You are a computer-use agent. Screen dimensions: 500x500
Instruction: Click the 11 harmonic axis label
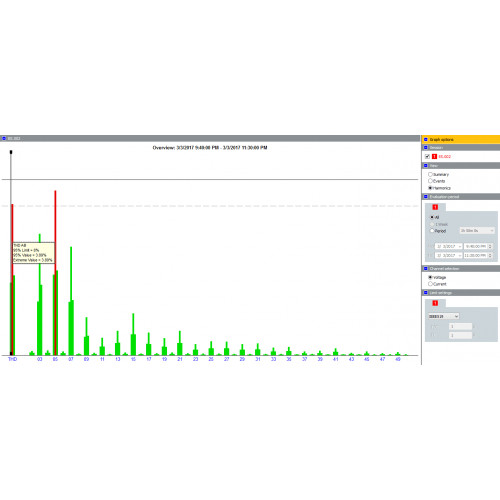102,359
